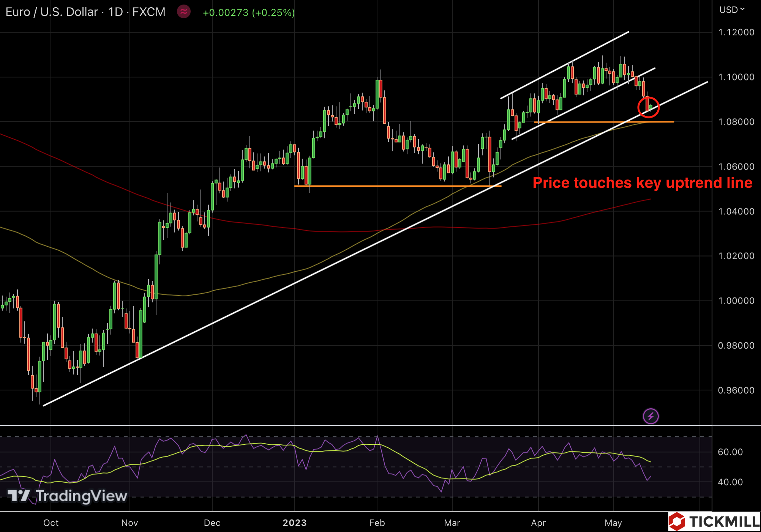This screenshot has height=532, width=761.
Task: Click the TradingView logo watermark
Action: coord(68,496)
